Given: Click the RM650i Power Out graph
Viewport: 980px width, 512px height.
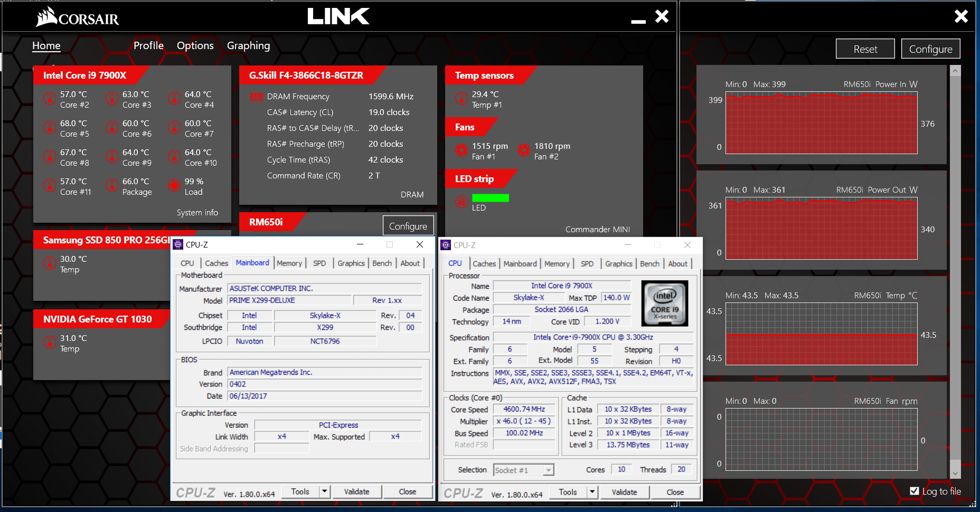Looking at the screenshot, I should point(822,229).
